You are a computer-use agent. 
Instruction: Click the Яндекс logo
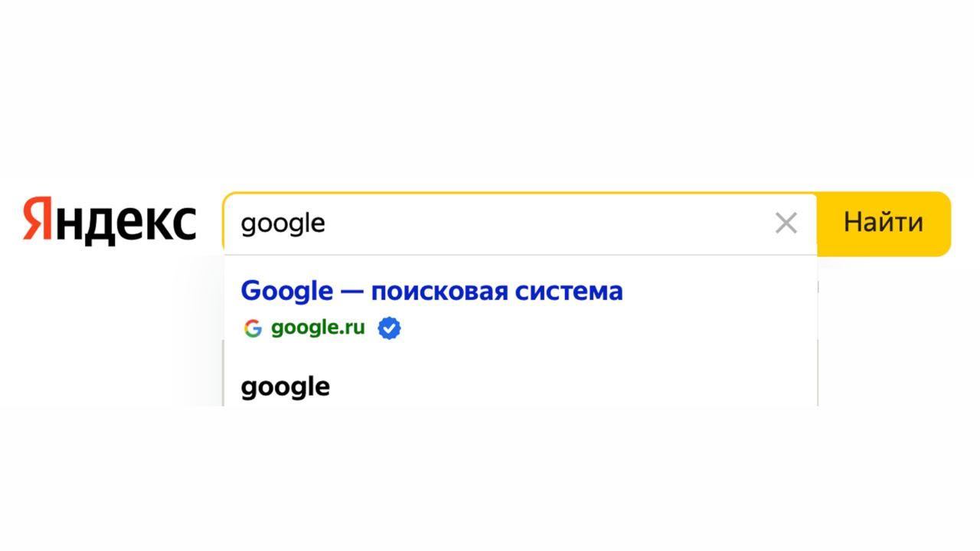(109, 221)
